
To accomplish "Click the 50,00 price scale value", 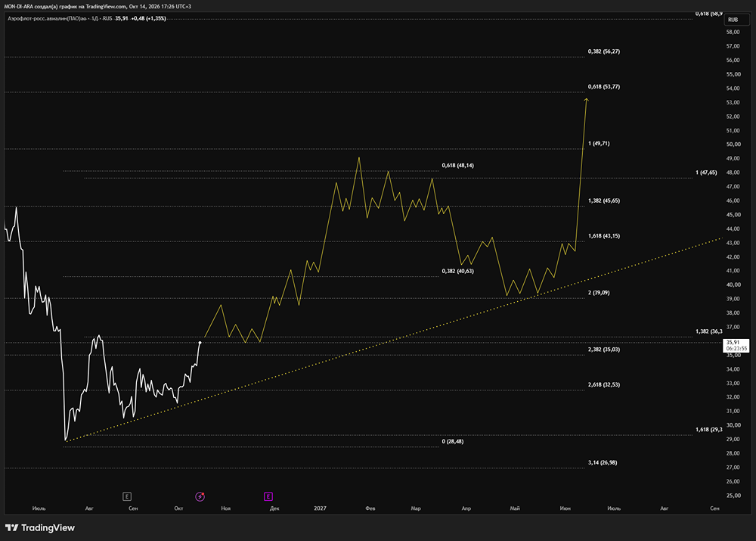I will [733, 145].
